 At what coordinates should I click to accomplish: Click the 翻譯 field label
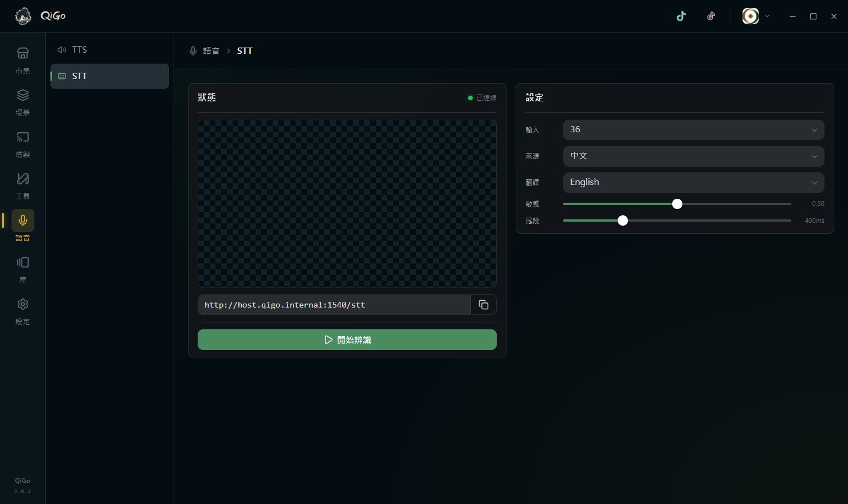click(532, 183)
